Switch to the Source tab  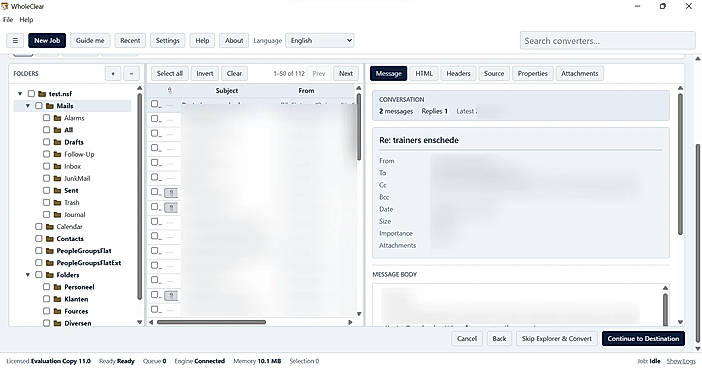pos(494,73)
